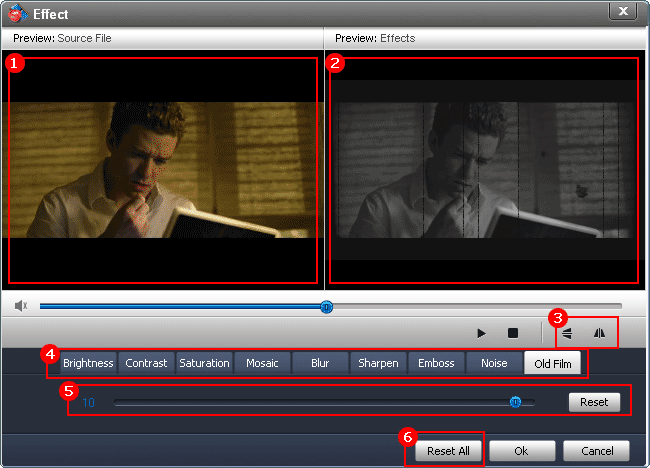Flip video horizontally mirror icon

point(599,333)
